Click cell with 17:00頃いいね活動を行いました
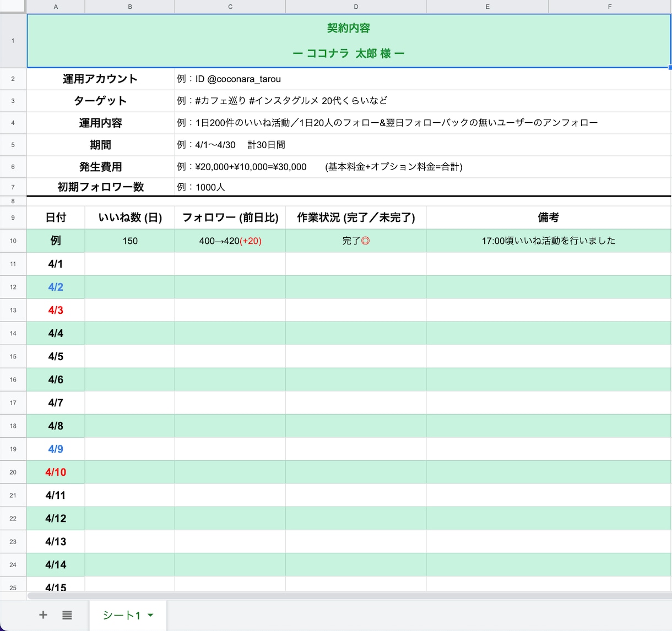 click(x=549, y=241)
